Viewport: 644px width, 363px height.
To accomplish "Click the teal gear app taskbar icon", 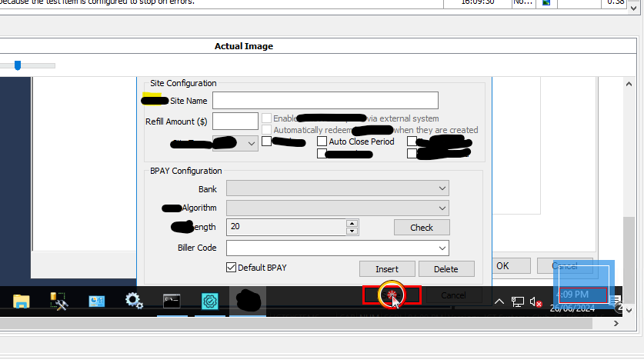I will point(210,301).
